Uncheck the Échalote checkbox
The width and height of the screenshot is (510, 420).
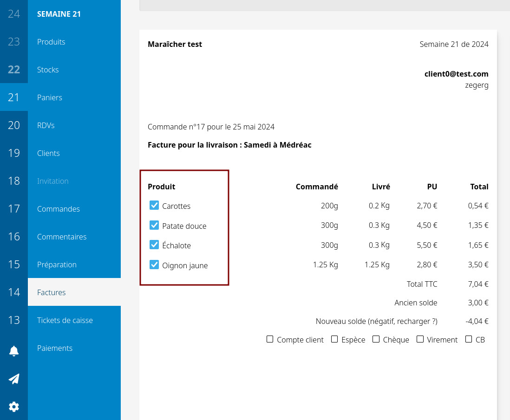(154, 245)
